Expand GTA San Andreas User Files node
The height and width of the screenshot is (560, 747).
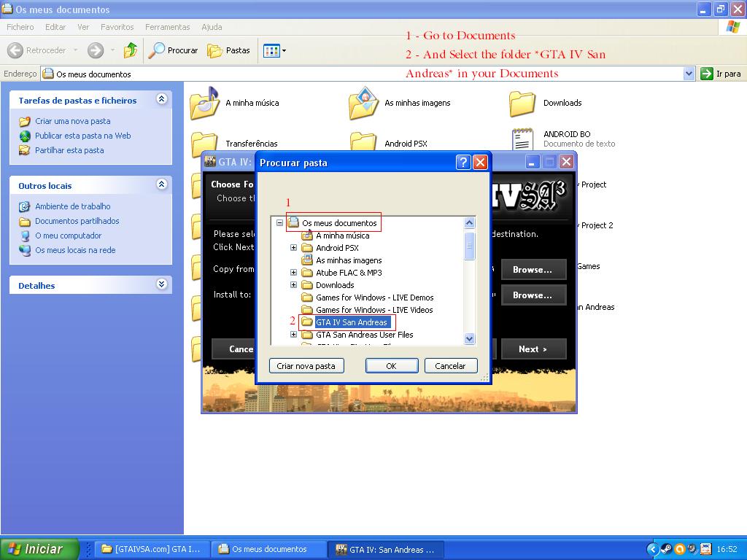(293, 334)
